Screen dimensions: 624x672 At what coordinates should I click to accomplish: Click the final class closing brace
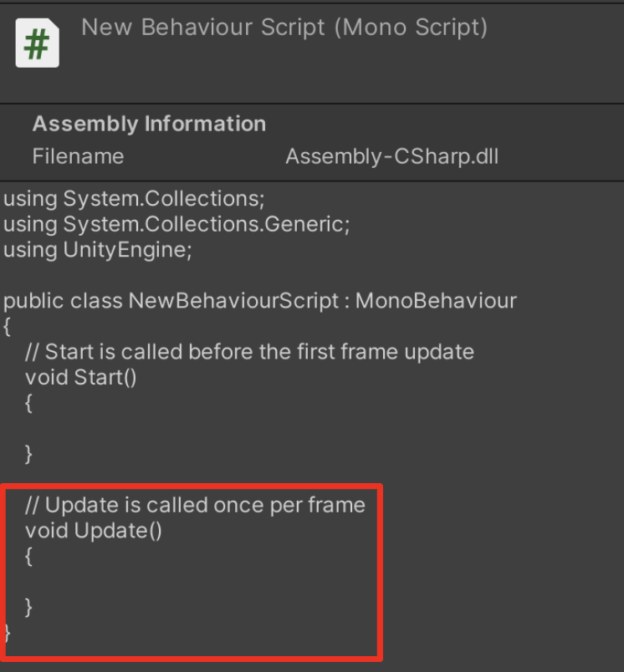pyautogui.click(x=7, y=633)
